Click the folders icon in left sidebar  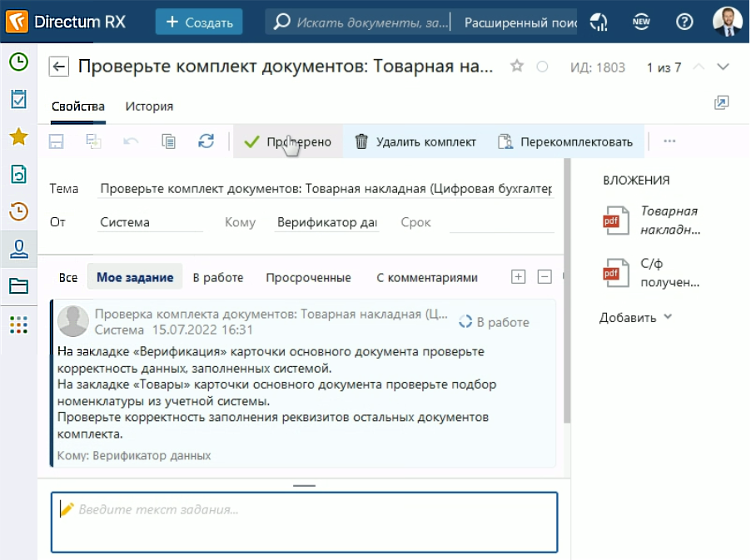(x=18, y=287)
